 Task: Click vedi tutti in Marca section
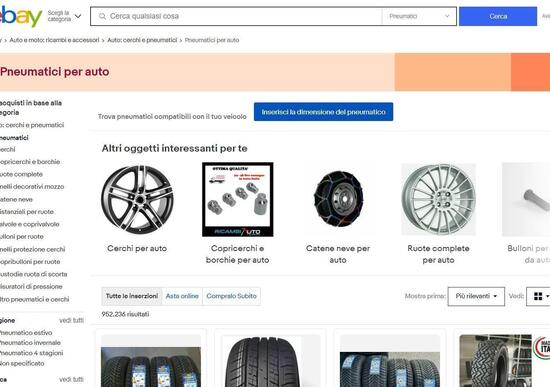coord(72,380)
